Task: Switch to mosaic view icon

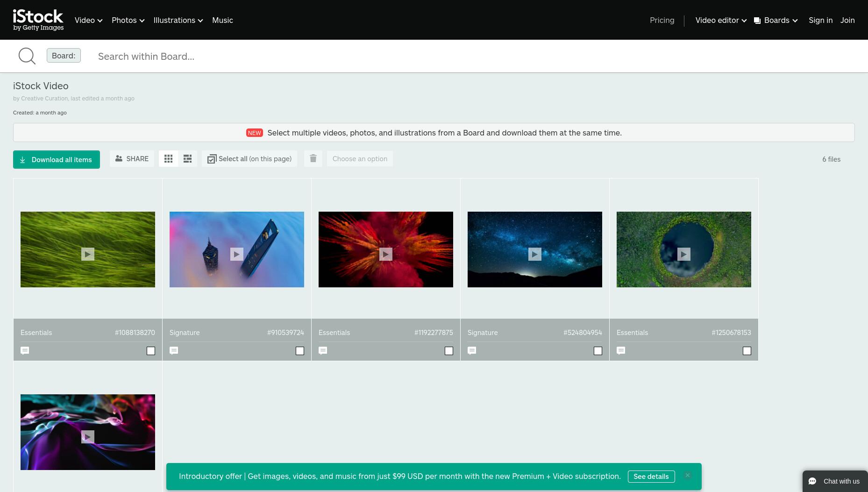Action: coord(187,159)
